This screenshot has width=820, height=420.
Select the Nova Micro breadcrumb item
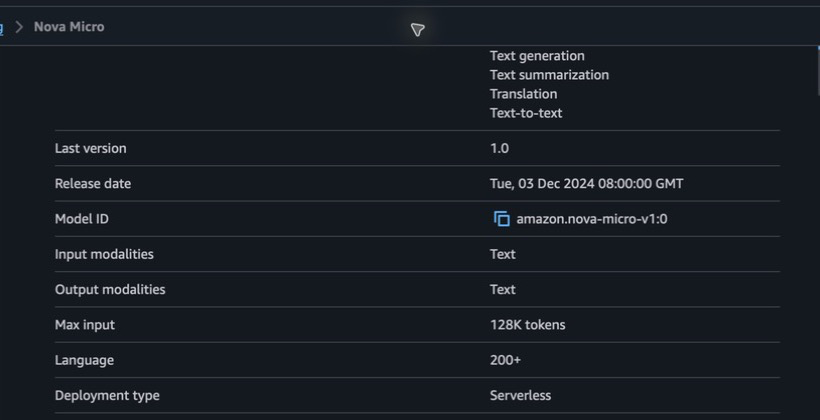[x=69, y=27]
